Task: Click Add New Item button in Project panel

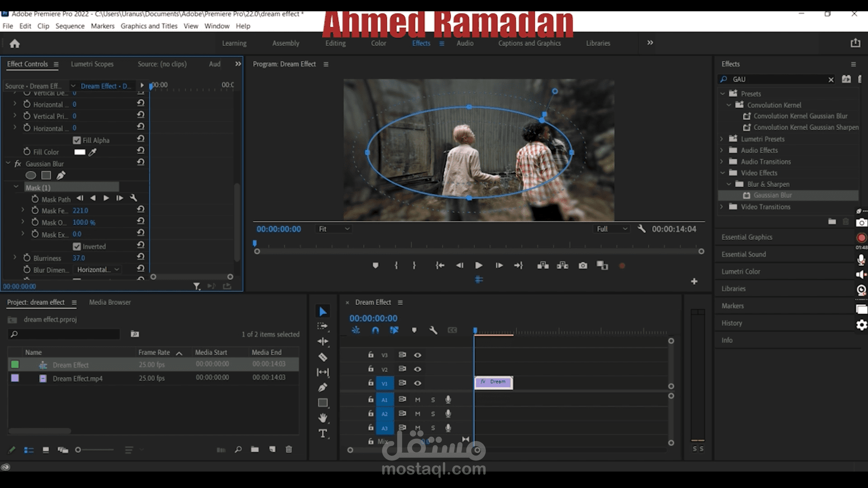Action: click(272, 449)
